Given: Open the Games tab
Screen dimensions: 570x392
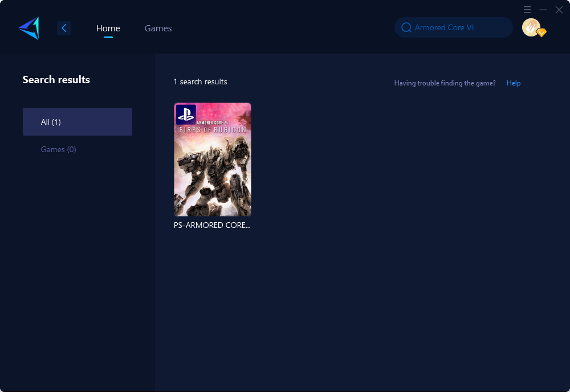Looking at the screenshot, I should [158, 28].
